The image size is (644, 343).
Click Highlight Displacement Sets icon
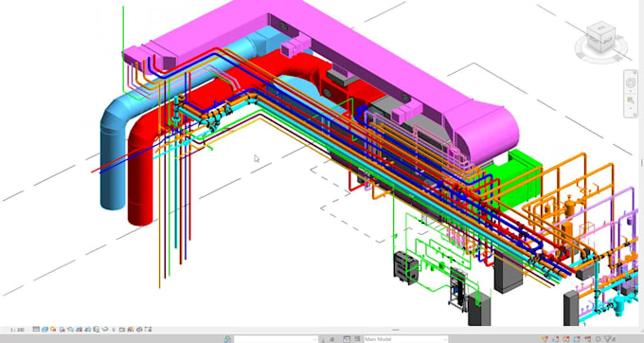(139, 330)
